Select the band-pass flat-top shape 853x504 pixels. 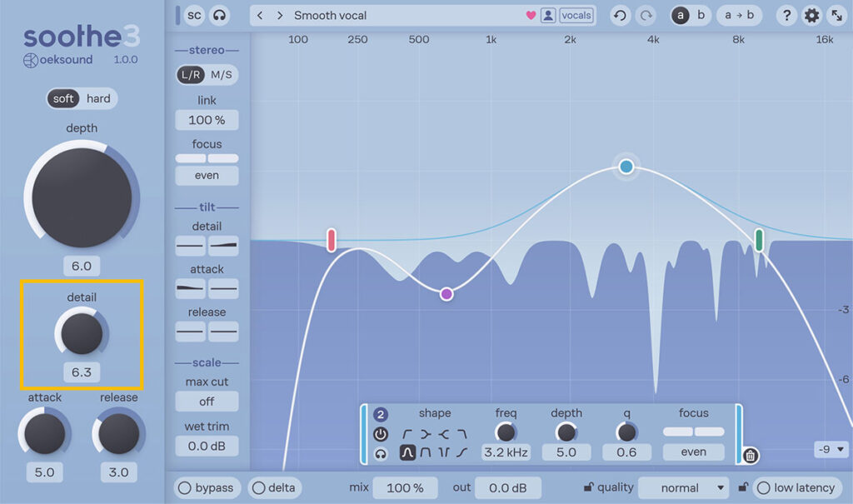tap(426, 452)
